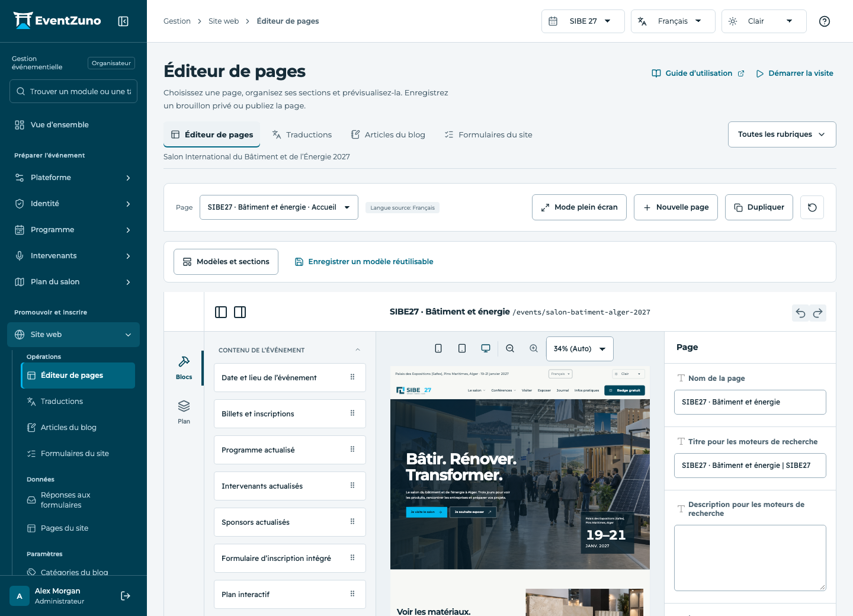The height and width of the screenshot is (616, 853).
Task: Switch to the Traductions tab
Action: point(302,134)
